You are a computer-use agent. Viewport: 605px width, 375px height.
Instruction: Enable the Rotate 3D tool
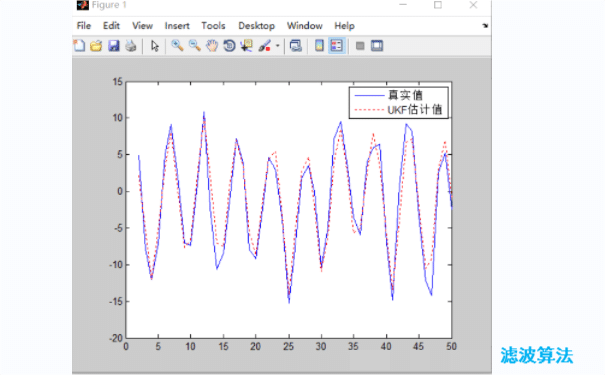229,46
